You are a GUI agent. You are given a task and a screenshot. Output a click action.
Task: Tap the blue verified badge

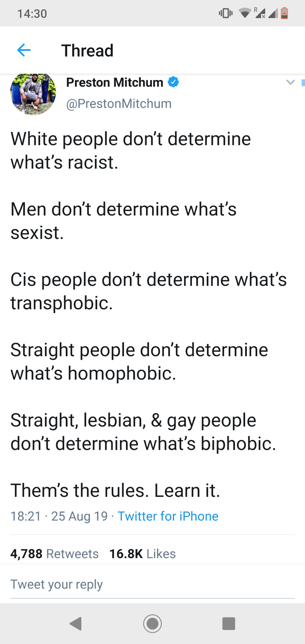(173, 82)
